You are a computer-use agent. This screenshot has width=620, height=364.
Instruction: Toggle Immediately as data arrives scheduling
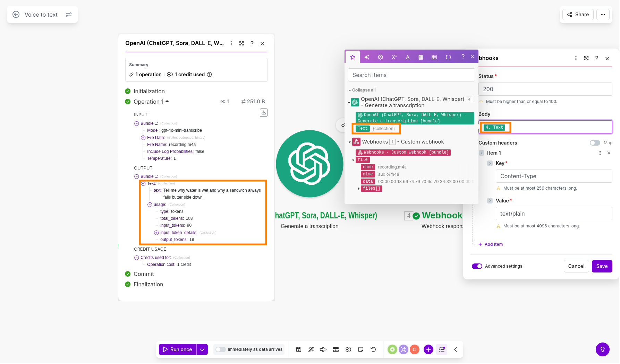[221, 349]
